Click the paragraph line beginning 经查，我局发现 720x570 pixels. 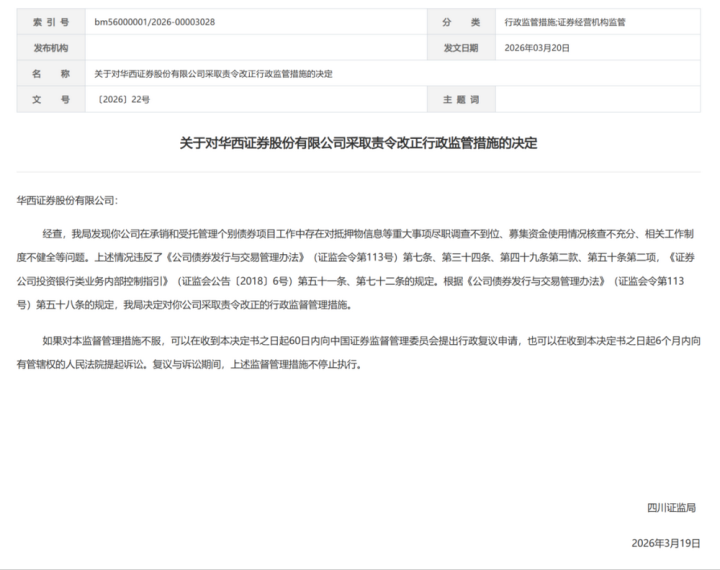pyautogui.click(x=368, y=234)
